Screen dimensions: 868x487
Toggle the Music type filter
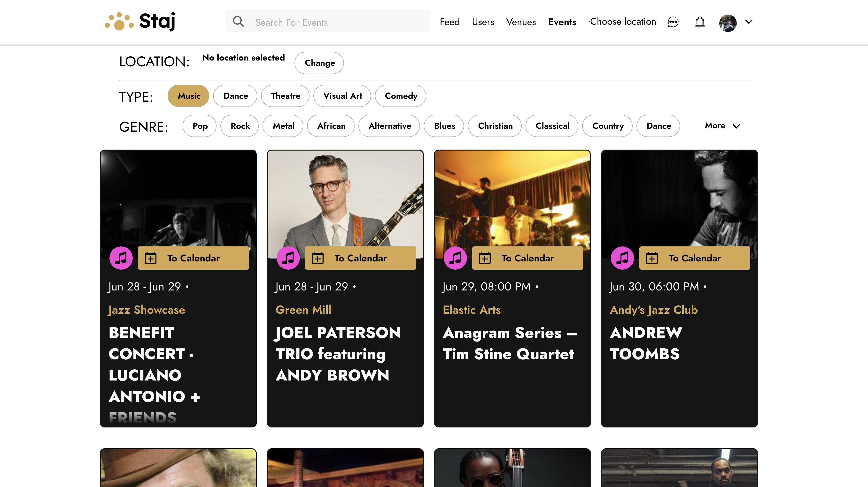tap(188, 96)
